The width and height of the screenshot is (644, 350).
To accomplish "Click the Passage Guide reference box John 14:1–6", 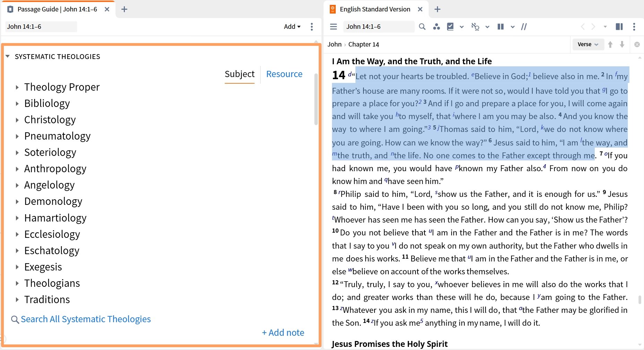I will point(41,27).
